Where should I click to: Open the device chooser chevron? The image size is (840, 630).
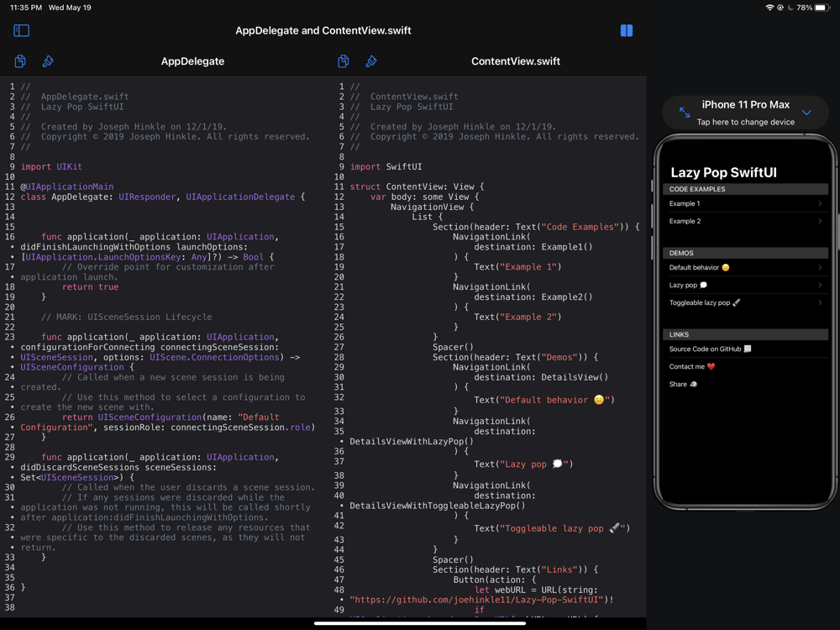806,113
